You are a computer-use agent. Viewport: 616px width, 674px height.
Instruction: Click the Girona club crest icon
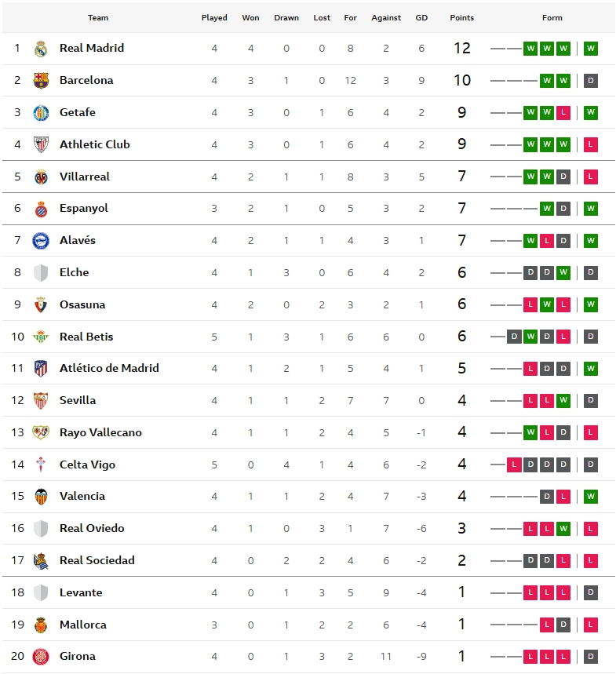[41, 656]
